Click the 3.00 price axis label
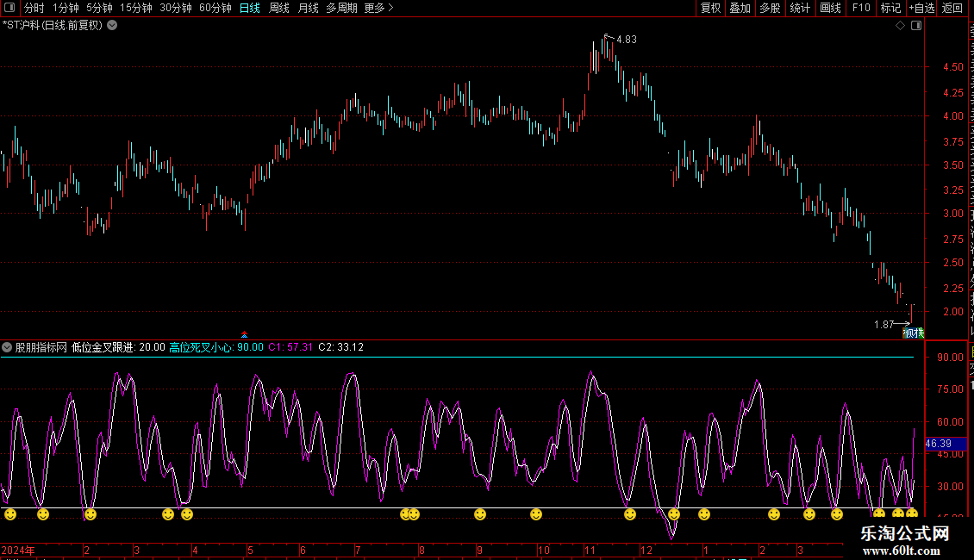The image size is (974, 560). coord(952,213)
